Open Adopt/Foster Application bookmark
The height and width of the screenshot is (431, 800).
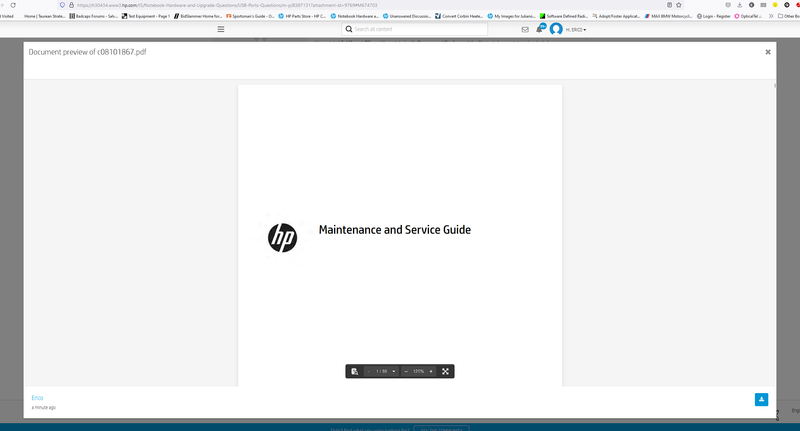616,16
